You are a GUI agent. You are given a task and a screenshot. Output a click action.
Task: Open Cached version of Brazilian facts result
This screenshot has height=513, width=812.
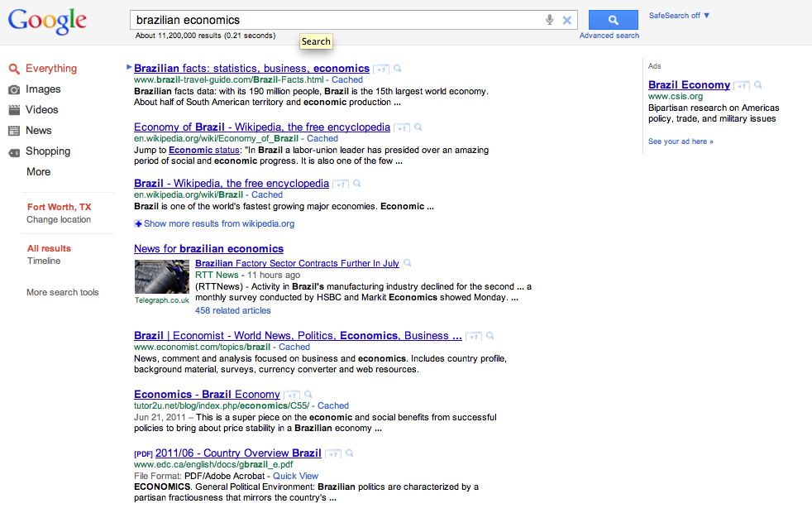click(347, 80)
